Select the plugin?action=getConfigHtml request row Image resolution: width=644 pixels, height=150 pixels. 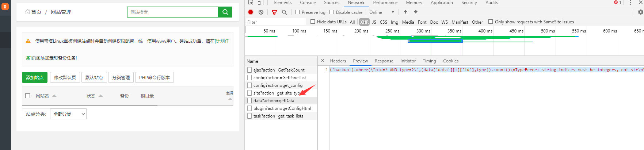pos(281,108)
